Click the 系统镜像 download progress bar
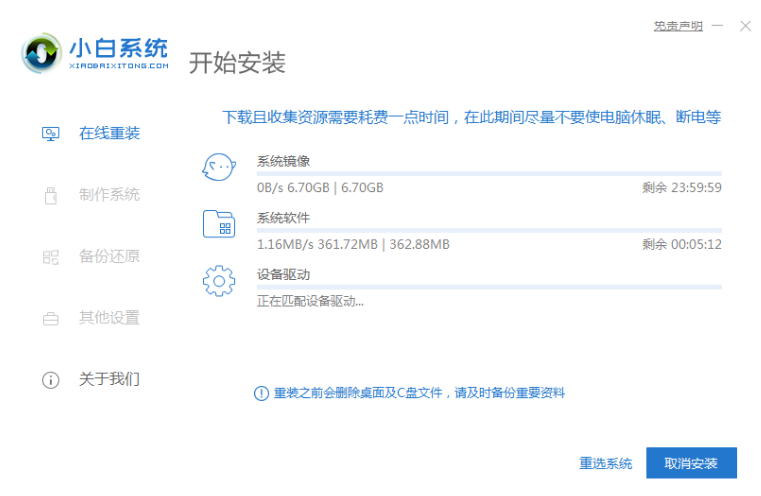 [489, 173]
